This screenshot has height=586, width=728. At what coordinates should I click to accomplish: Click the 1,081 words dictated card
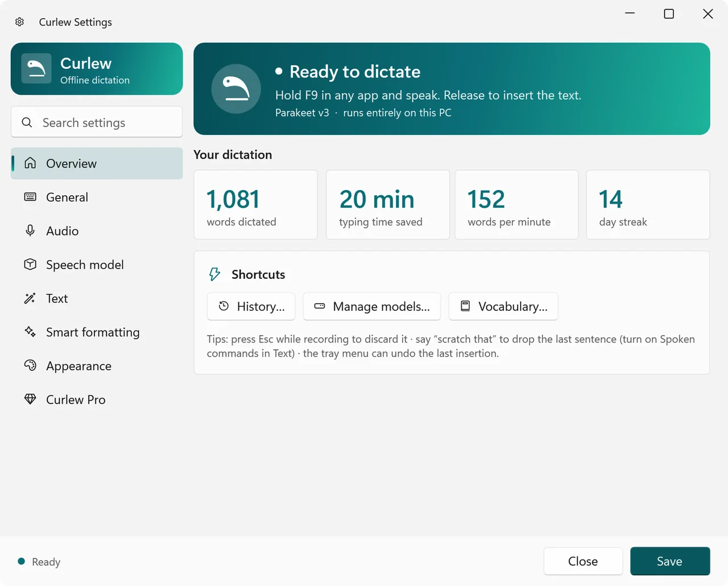(255, 205)
